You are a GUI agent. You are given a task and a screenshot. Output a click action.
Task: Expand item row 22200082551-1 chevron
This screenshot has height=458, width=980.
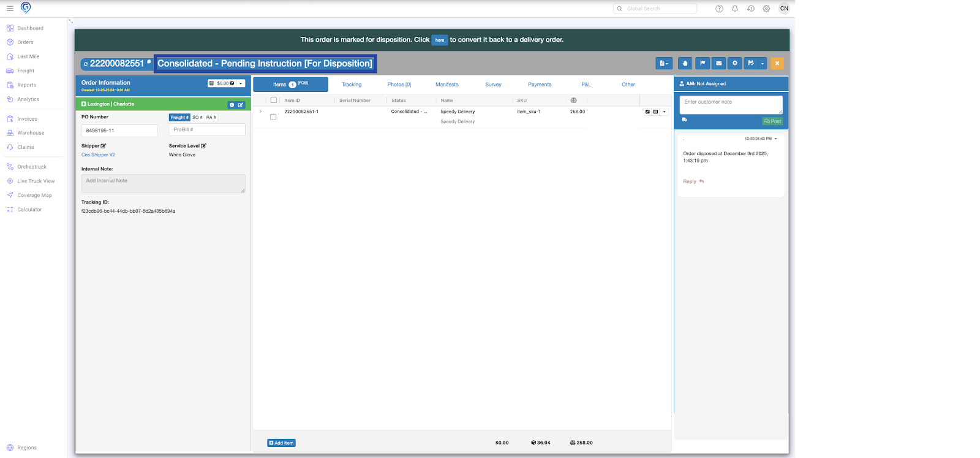(260, 112)
